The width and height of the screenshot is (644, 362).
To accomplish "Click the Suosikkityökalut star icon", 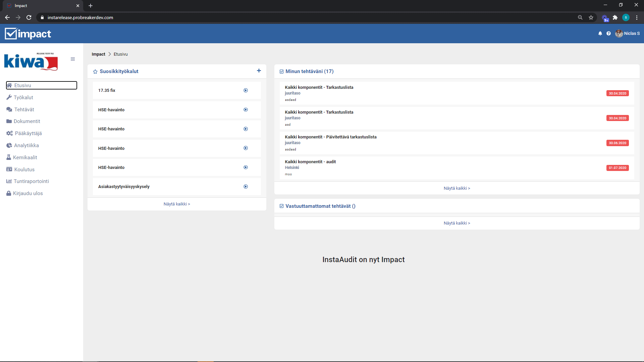I will [x=95, y=72].
